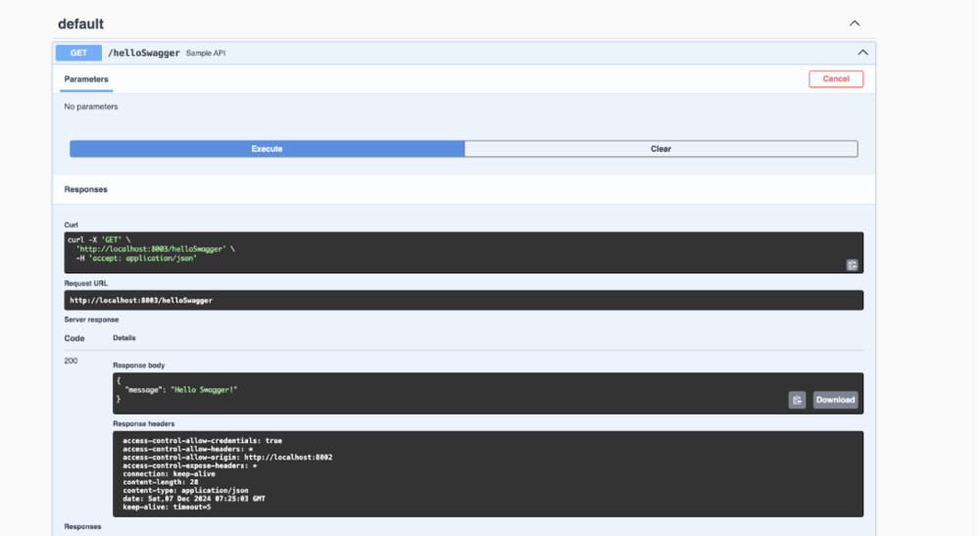This screenshot has width=980, height=536.
Task: Download the response body
Action: [835, 400]
